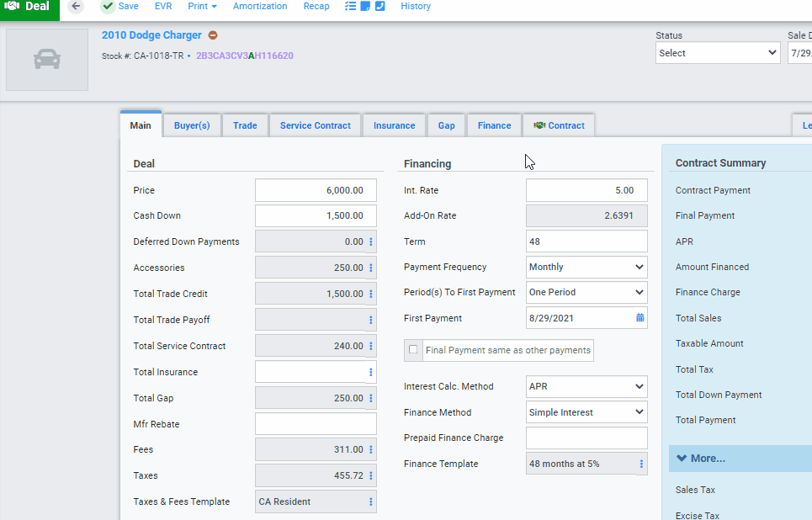This screenshot has height=520, width=812.
Task: Open the Status Select dropdown
Action: pos(717,52)
